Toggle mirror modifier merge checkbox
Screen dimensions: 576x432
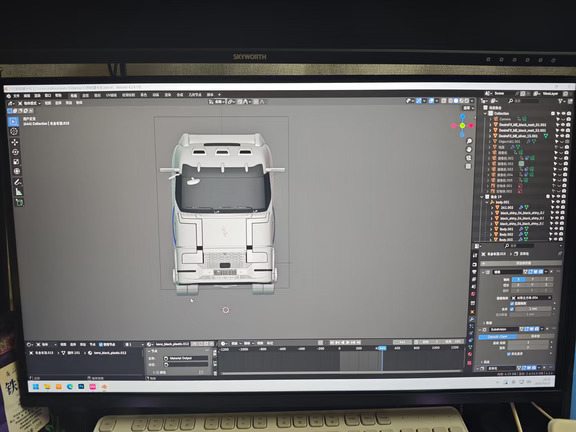512,309
